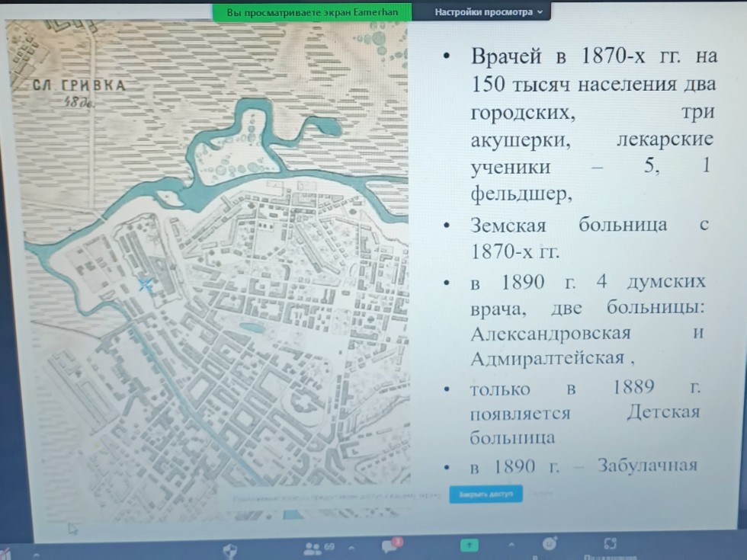747x560 pixels.
Task: Click the green upload progress indicator
Action: click(468, 545)
